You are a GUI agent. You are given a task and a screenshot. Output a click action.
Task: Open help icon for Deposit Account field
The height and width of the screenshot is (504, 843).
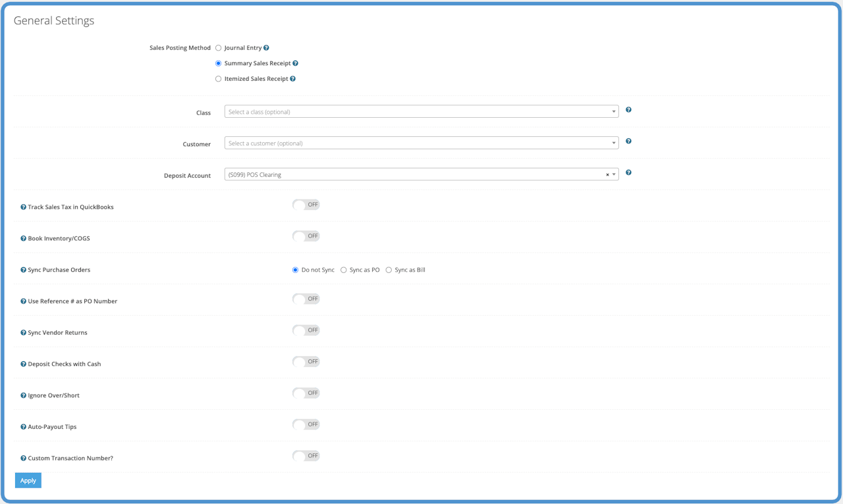(628, 172)
